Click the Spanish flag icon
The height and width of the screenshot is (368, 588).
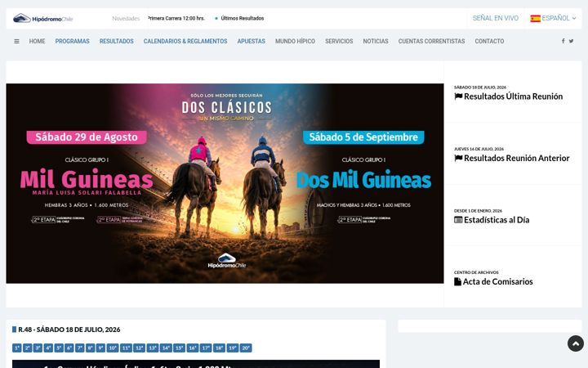click(x=535, y=18)
